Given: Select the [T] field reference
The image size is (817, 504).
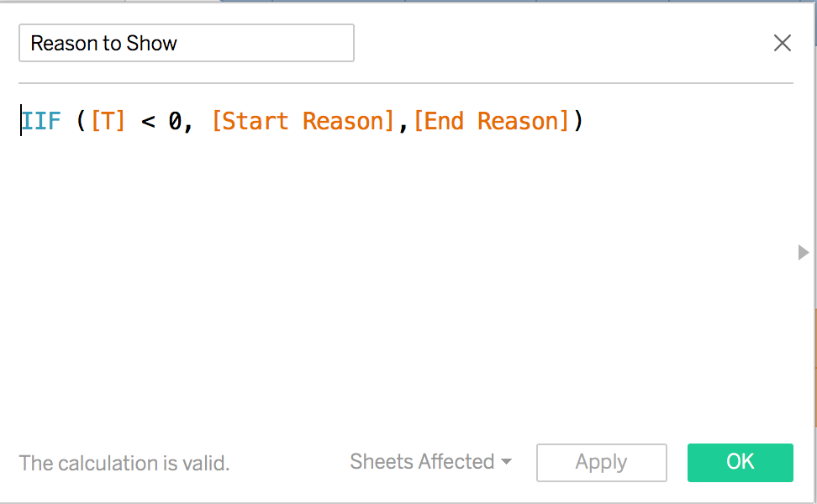Looking at the screenshot, I should tap(108, 121).
